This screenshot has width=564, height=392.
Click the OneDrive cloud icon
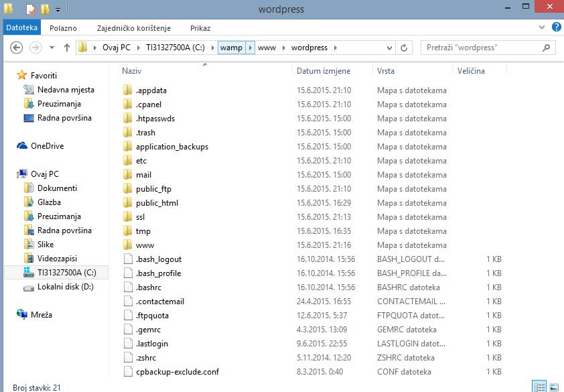(22, 146)
